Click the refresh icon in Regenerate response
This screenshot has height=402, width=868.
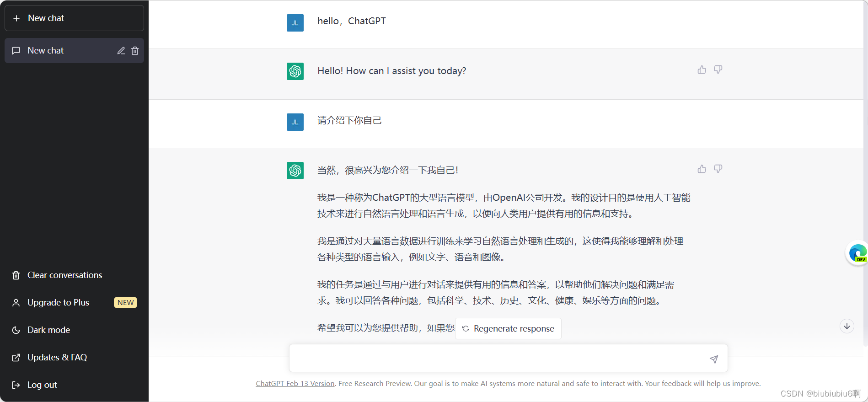(466, 329)
